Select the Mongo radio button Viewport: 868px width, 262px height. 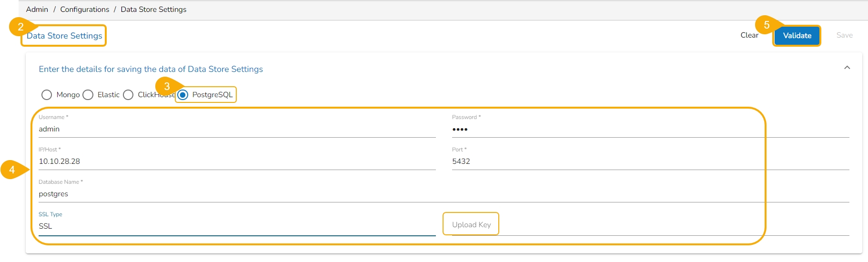tap(47, 95)
